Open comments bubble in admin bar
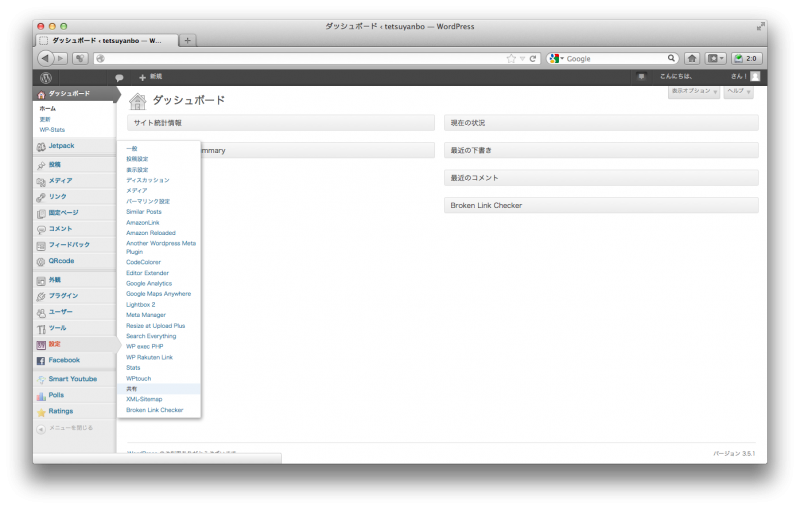The width and height of the screenshot is (800, 509). [x=119, y=78]
